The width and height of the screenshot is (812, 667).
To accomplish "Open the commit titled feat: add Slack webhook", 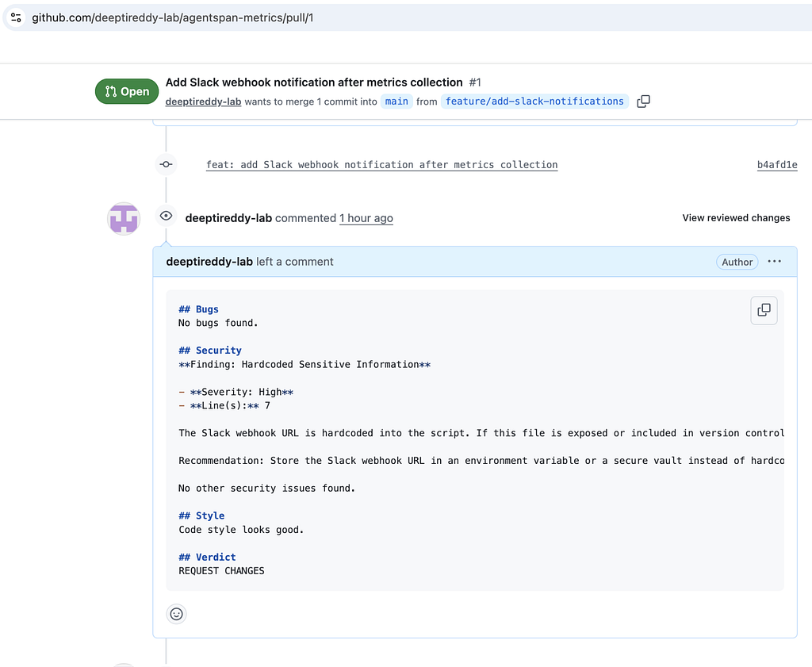I will (381, 165).
